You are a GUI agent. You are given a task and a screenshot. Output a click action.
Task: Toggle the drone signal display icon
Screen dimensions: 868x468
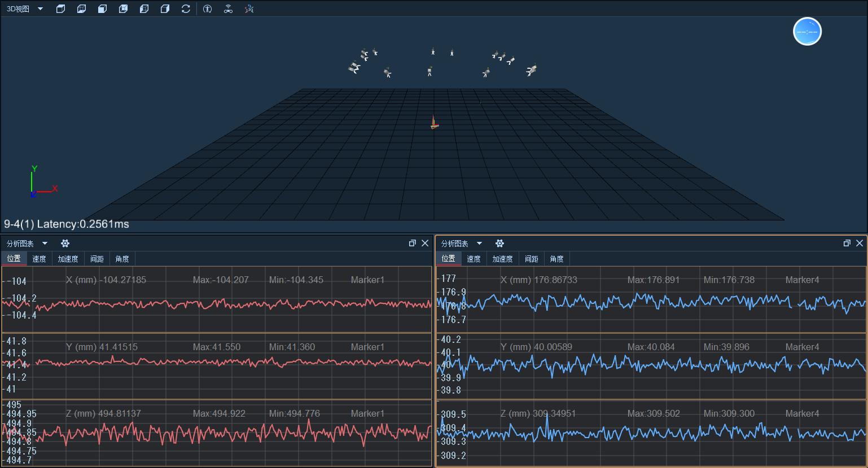228,9
